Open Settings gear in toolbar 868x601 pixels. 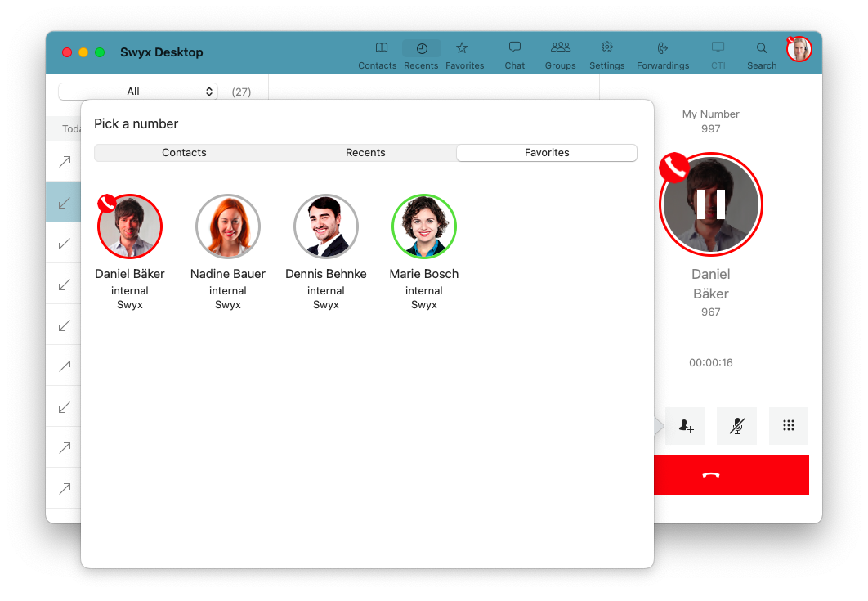[606, 48]
